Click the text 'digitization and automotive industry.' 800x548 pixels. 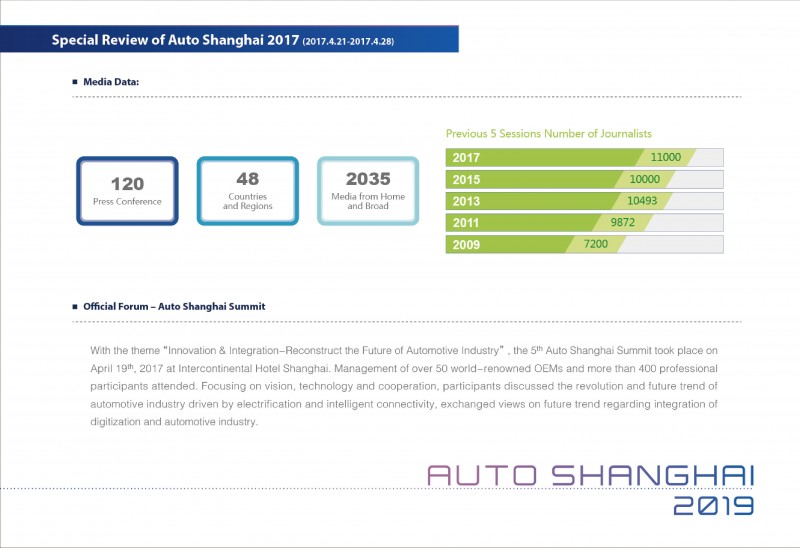click(x=174, y=422)
